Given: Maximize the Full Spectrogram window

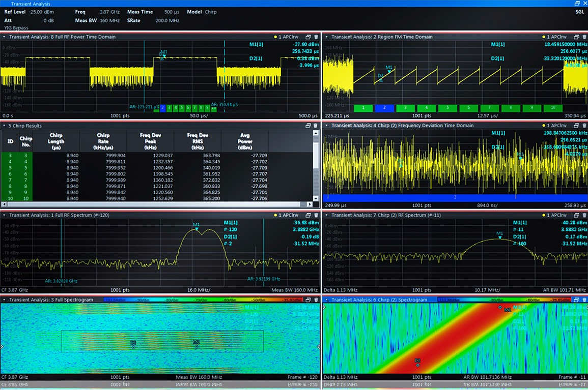Looking at the screenshot, I should [x=308, y=299].
